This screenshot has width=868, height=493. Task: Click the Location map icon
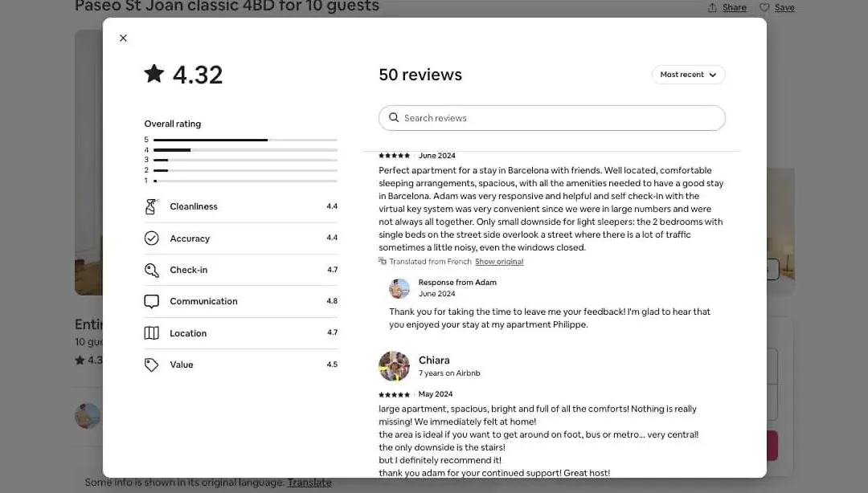click(151, 333)
